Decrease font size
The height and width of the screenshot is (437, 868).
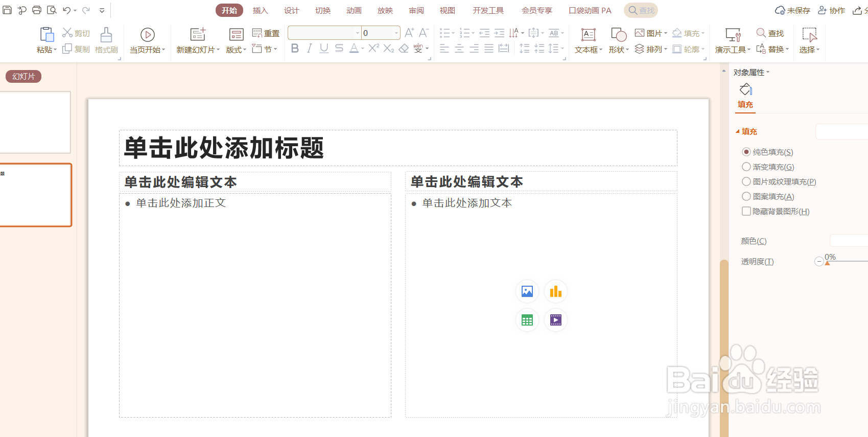point(424,33)
